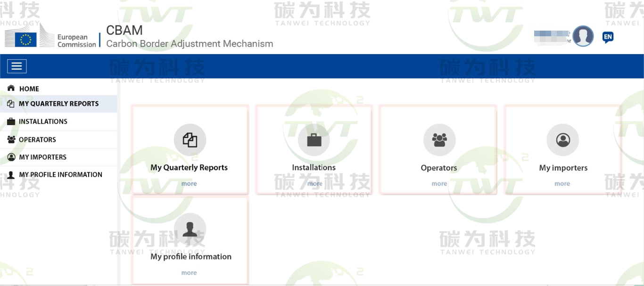Image resolution: width=644 pixels, height=286 pixels.
Task: Click the 'My importers' card title
Action: [x=563, y=168]
